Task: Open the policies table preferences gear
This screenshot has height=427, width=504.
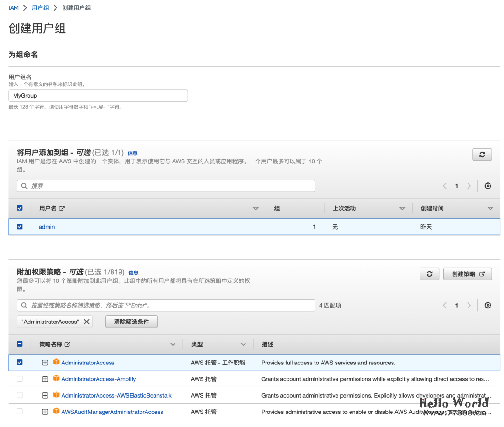Action: tap(488, 305)
